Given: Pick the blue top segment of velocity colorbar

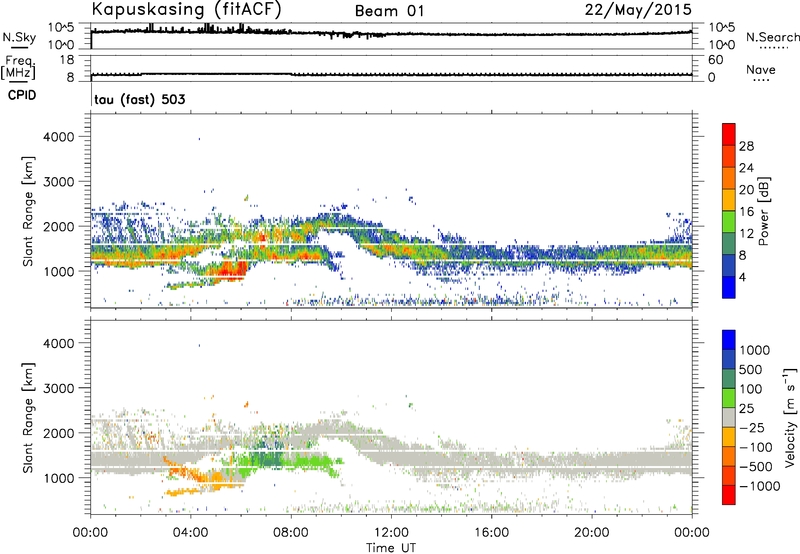Looking at the screenshot, I should coord(729,340).
